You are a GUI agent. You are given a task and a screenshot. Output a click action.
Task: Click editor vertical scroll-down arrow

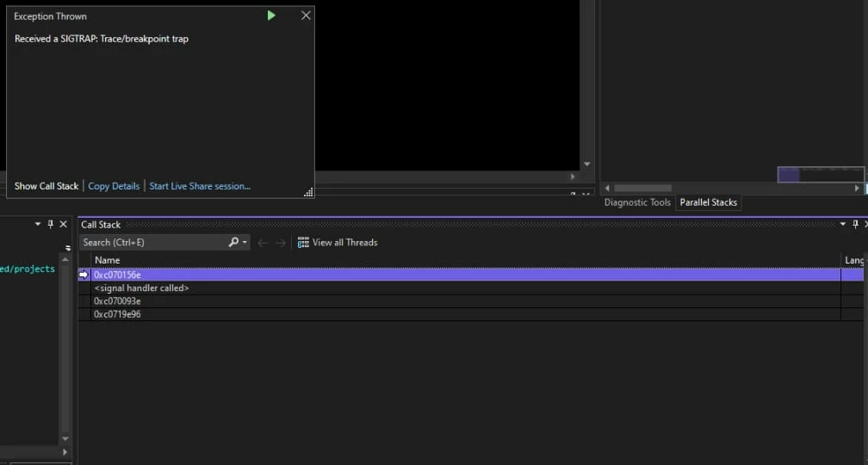(586, 164)
